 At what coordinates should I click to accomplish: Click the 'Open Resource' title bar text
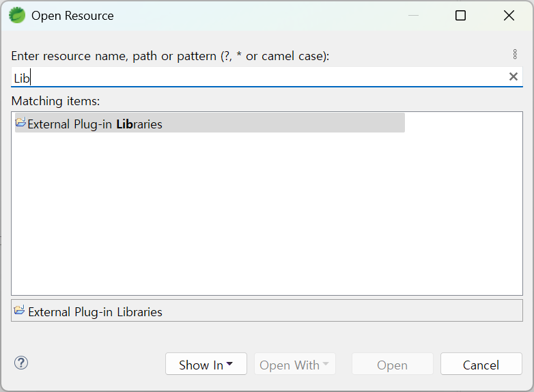(72, 16)
